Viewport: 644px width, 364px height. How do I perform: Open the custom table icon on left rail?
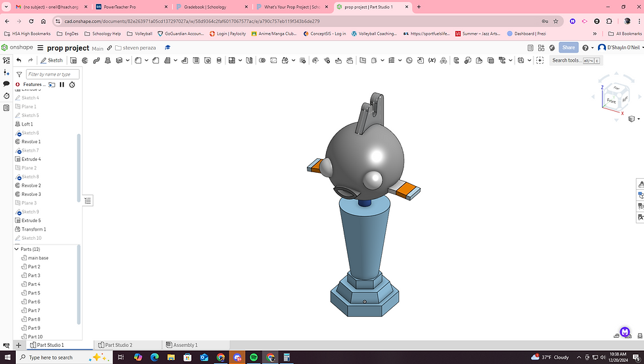click(x=6, y=108)
